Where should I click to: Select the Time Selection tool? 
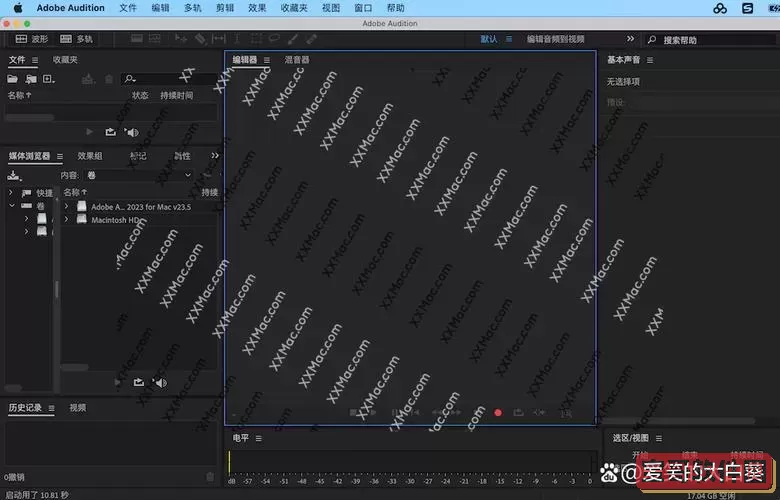tap(237, 39)
